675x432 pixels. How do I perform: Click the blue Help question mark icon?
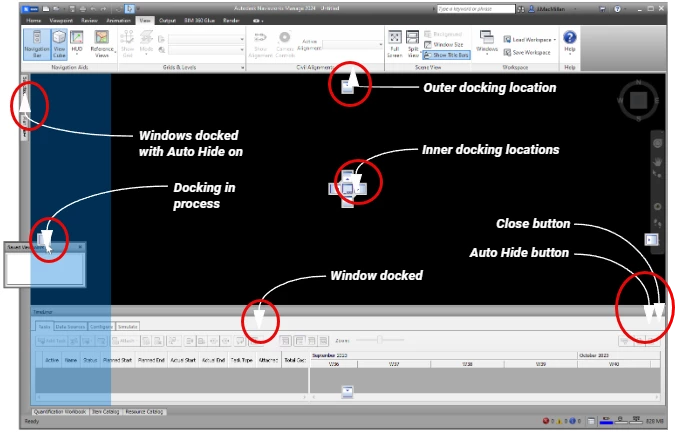click(x=570, y=37)
